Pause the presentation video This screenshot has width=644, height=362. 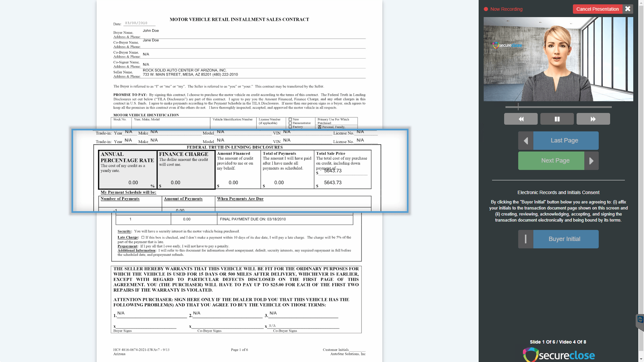point(557,119)
